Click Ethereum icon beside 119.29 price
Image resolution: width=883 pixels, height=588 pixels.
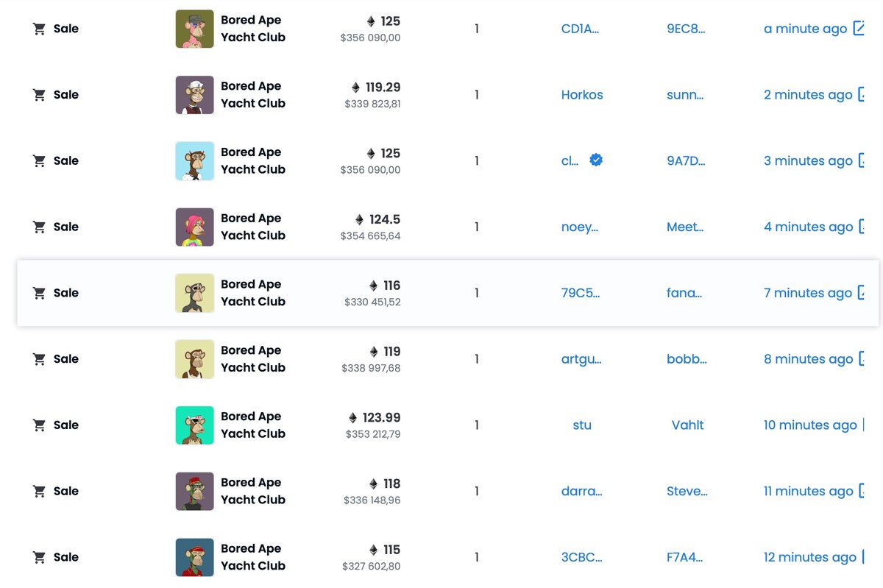click(356, 88)
